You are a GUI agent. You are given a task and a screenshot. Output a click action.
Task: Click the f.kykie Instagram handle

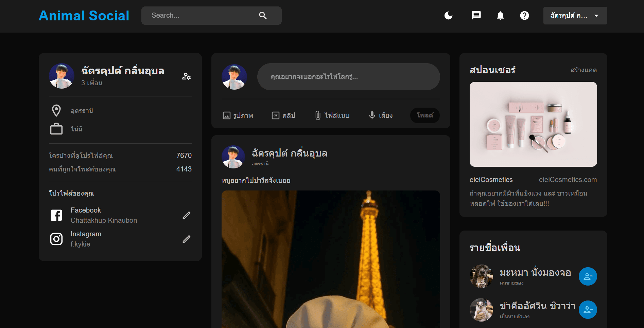point(80,244)
